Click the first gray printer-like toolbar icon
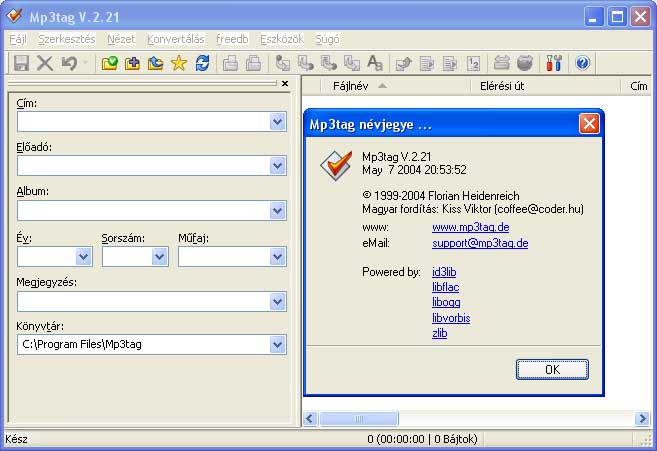Image resolution: width=657 pixels, height=451 pixels. [x=230, y=63]
